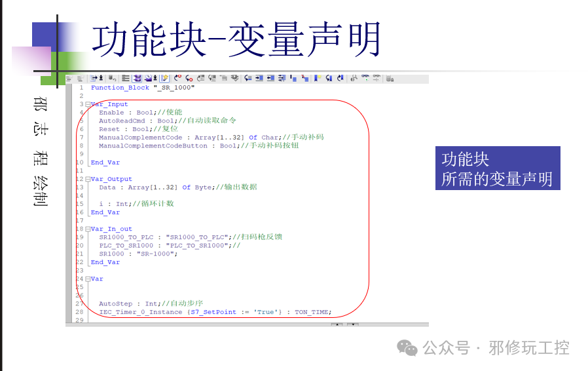Click the i : Int loop counter line
This screenshot has height=371, width=588.
[x=136, y=203]
